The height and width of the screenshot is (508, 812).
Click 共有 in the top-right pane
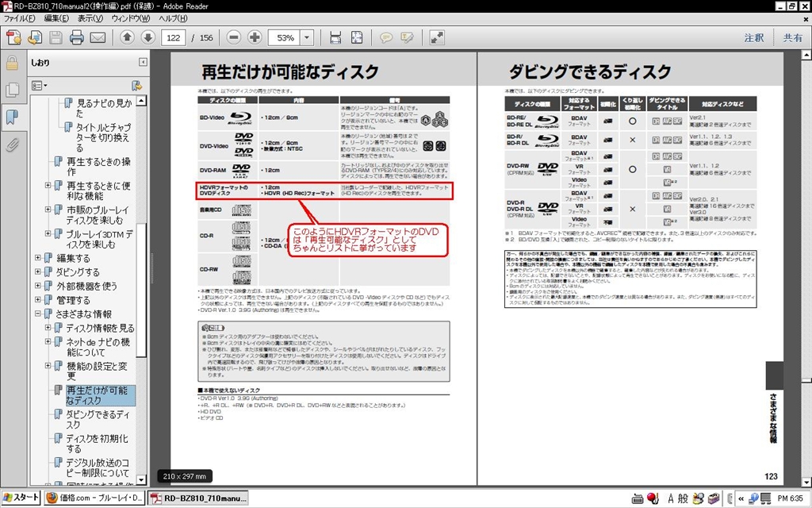792,37
